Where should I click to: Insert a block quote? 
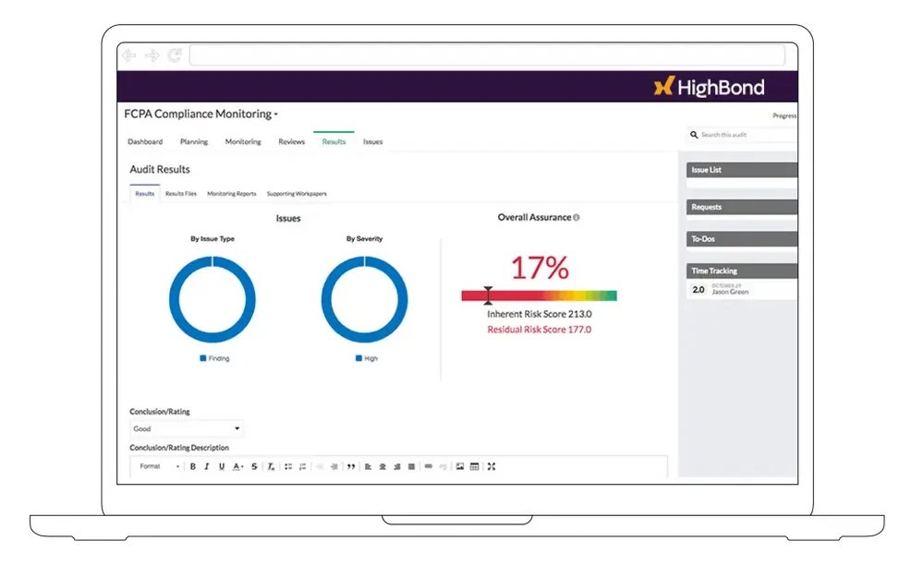click(x=351, y=466)
